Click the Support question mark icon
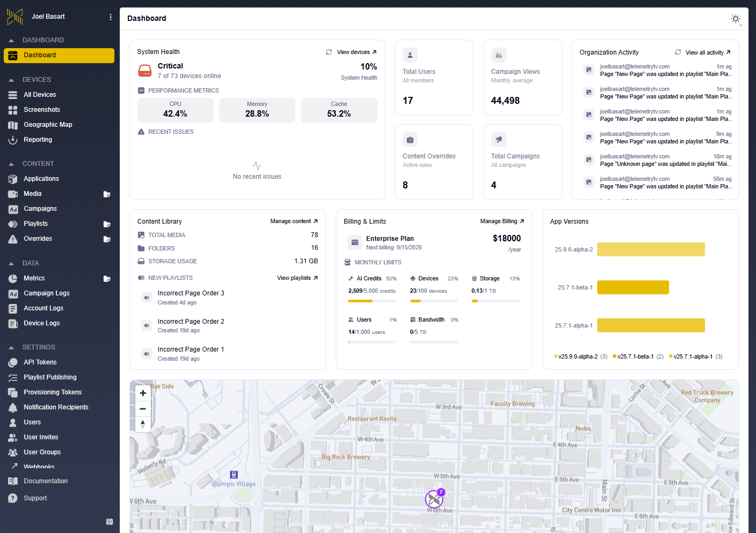756x533 pixels. tap(13, 499)
